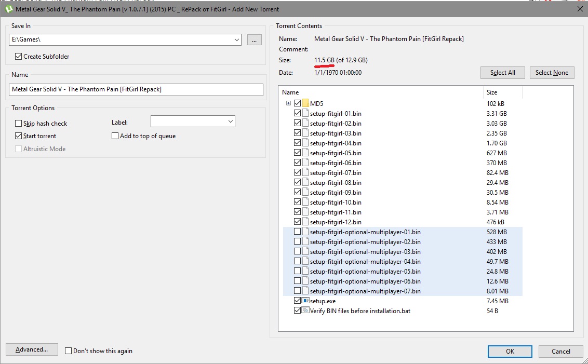
Task: Click the Select All button
Action: coord(502,73)
